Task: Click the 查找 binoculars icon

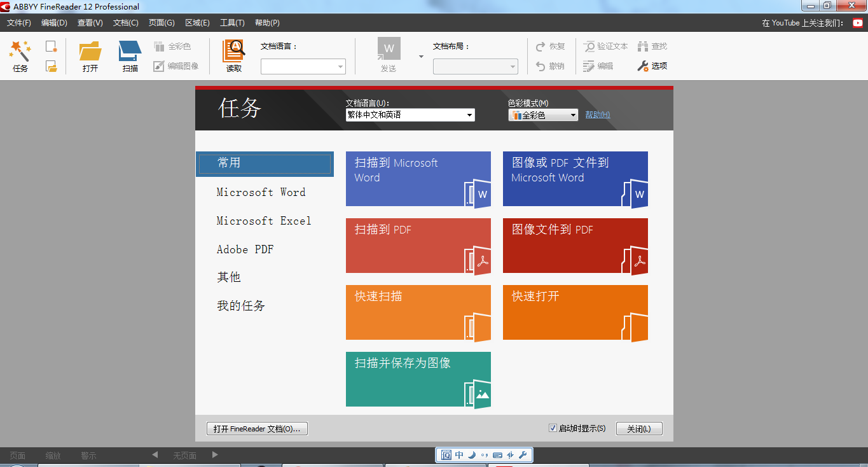Action: click(642, 46)
